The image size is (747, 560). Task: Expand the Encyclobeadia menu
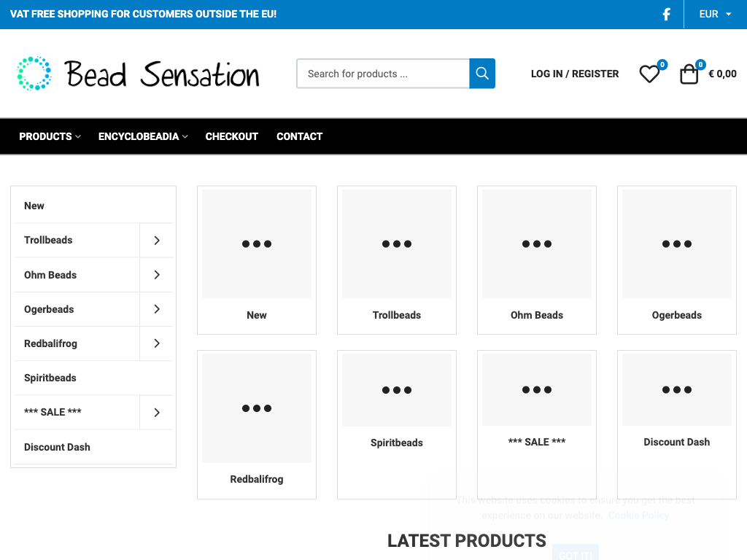(x=143, y=136)
